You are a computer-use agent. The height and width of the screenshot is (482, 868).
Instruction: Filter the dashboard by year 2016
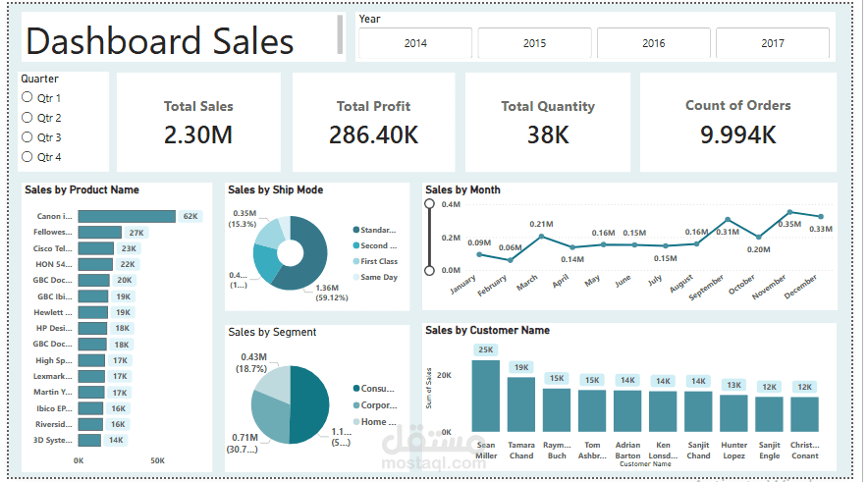653,43
